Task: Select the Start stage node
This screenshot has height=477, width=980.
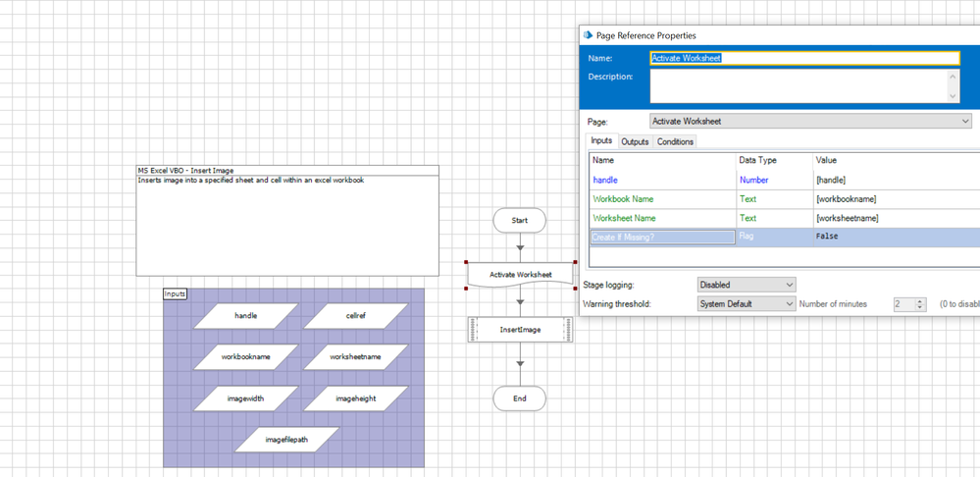Action: pos(519,221)
